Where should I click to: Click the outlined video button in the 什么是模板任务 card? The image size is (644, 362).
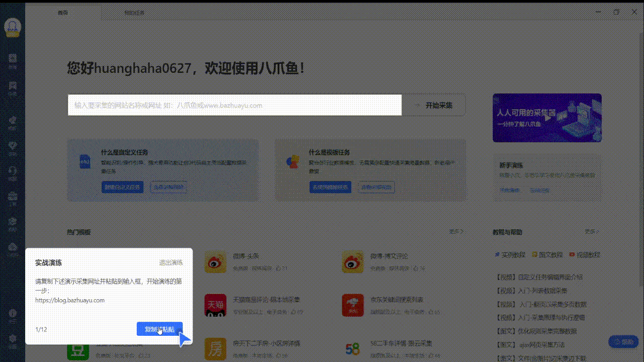pyautogui.click(x=376, y=188)
